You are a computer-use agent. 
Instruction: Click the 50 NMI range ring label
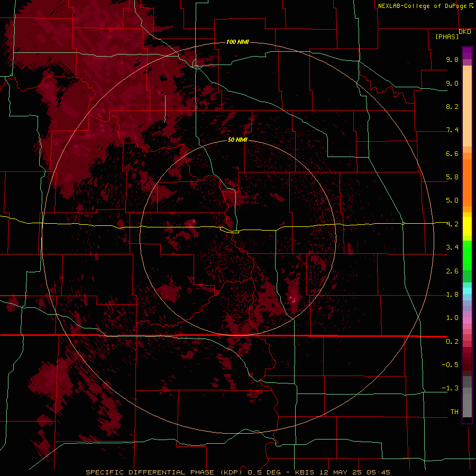[x=237, y=140]
